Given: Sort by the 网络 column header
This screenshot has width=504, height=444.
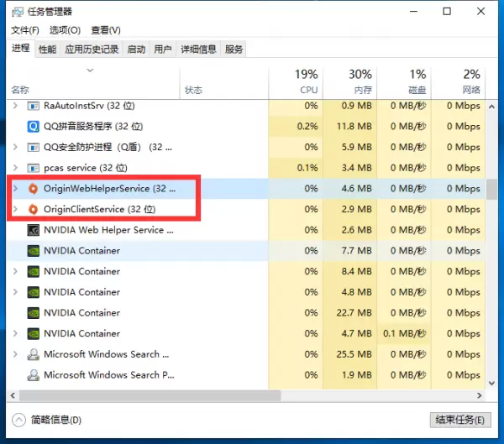Looking at the screenshot, I should (x=459, y=83).
